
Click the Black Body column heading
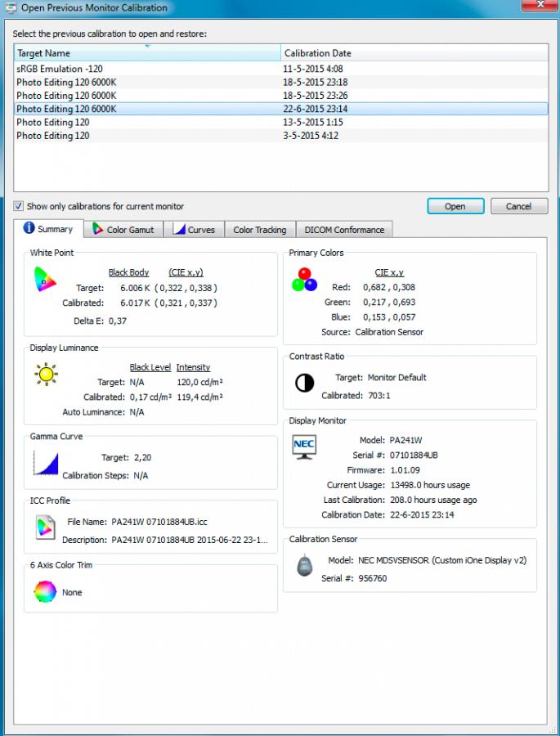[128, 272]
